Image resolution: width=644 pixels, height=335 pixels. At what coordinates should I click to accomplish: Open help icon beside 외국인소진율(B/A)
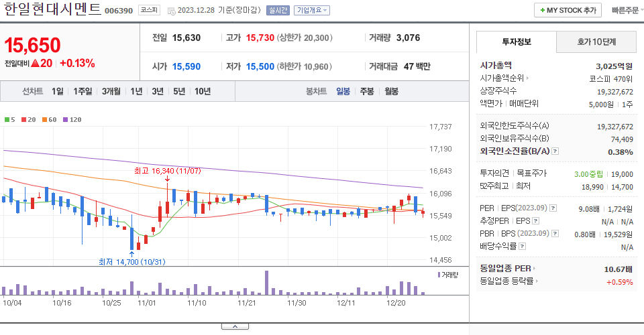point(555,151)
